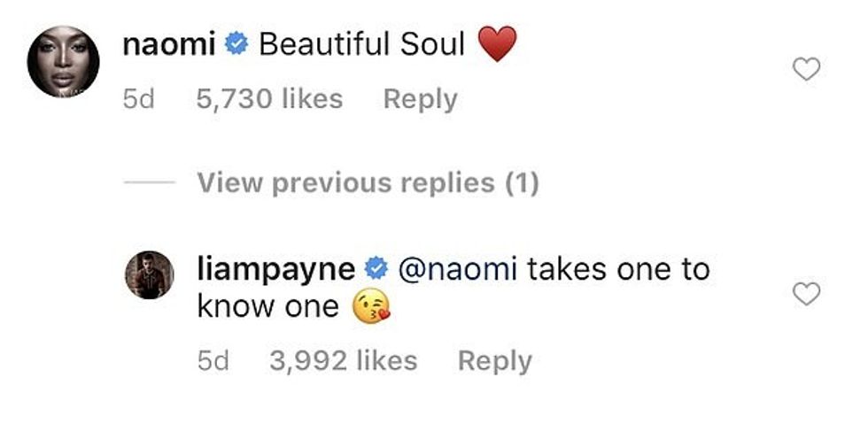868x424 pixels.
Task: Click the verified badge next to liampayne
Action: point(375,268)
